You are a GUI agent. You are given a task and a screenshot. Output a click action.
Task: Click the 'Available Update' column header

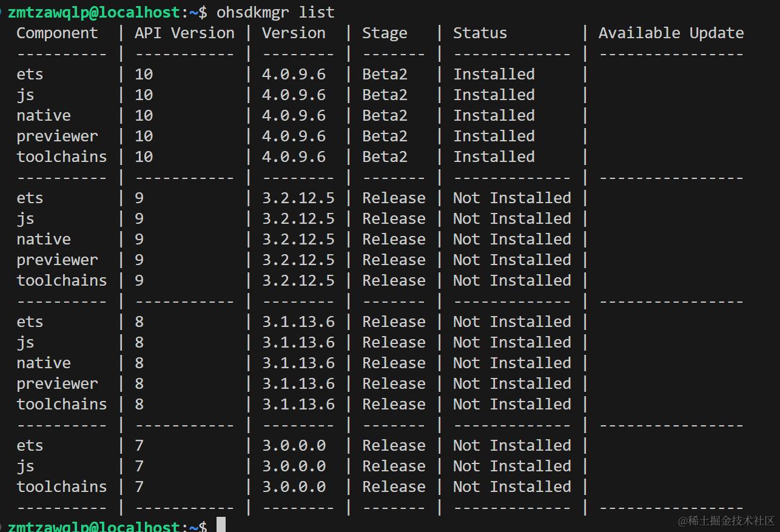[671, 33]
